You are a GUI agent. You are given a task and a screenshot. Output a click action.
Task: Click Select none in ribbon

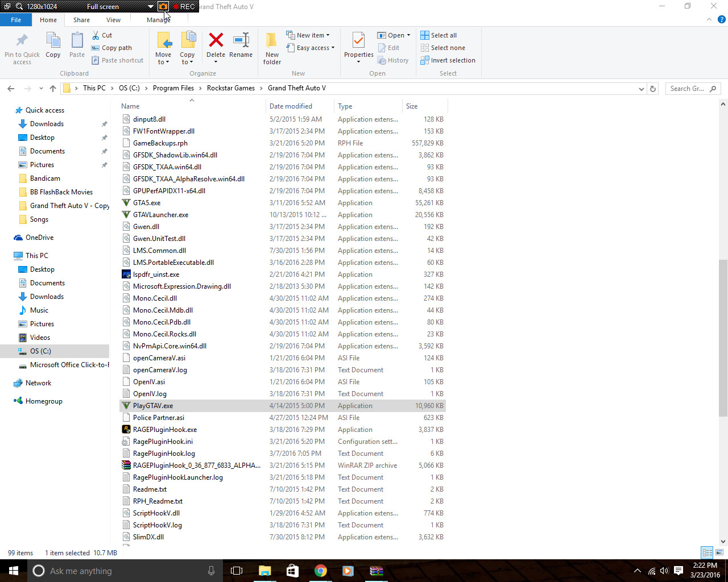pos(442,48)
